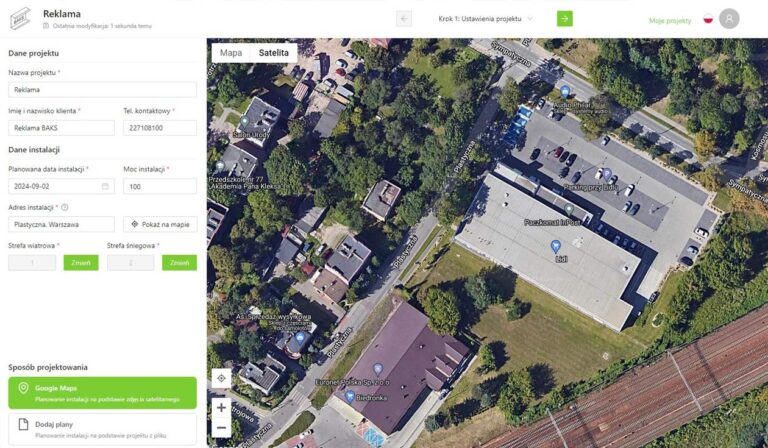Click Audio Philar map marker
768x448 pixels.
(x=565, y=91)
